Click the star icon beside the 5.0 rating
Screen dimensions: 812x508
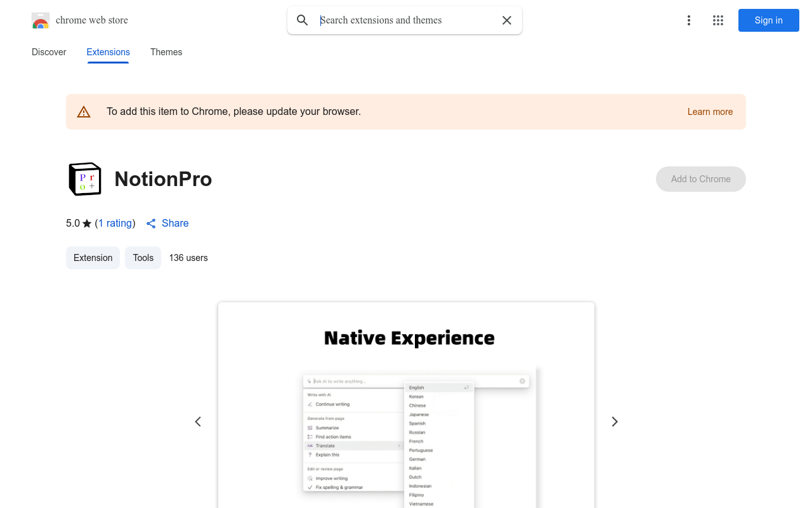(x=87, y=224)
